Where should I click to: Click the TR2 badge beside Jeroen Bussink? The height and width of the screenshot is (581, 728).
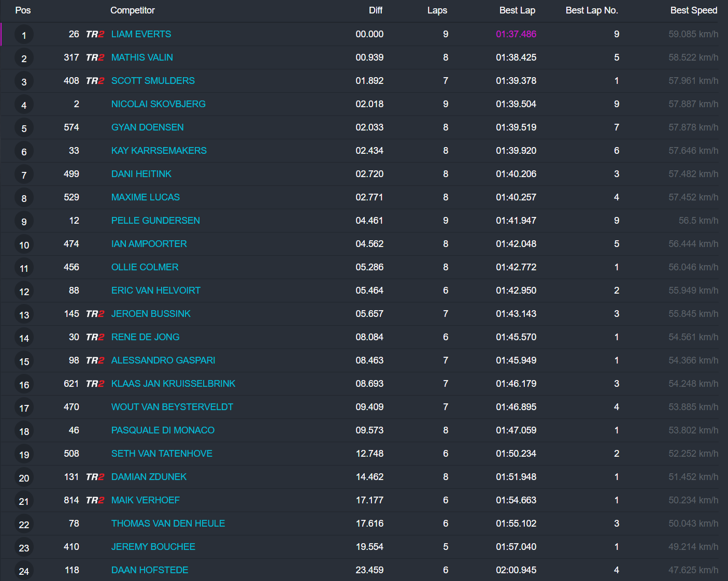point(95,314)
